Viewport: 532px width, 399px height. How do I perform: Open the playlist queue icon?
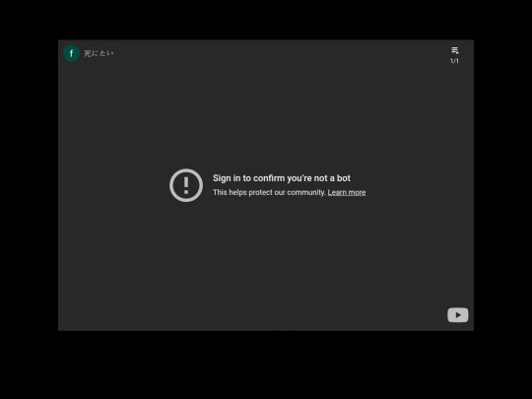pos(455,50)
